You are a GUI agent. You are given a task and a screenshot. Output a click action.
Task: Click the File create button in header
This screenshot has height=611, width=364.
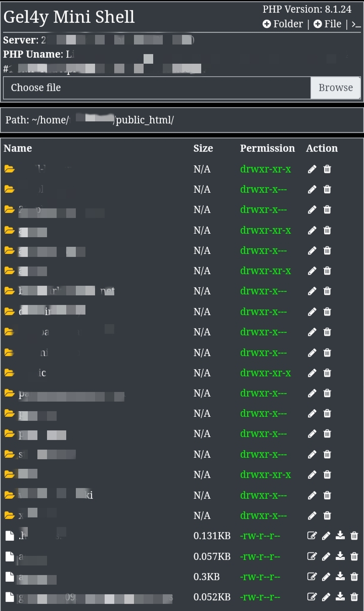tap(327, 24)
